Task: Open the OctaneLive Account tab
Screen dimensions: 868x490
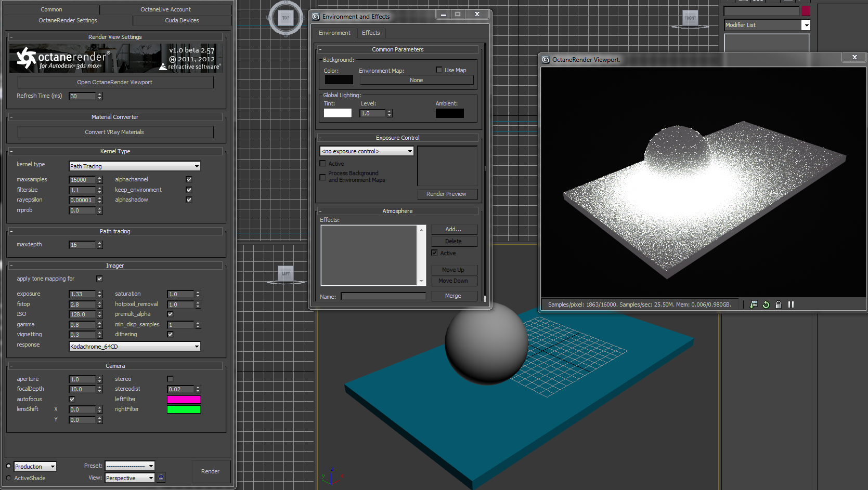Action: point(165,9)
